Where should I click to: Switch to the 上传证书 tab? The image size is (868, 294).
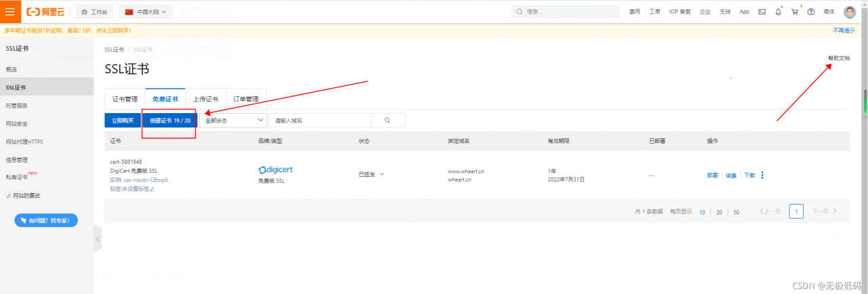pos(205,99)
